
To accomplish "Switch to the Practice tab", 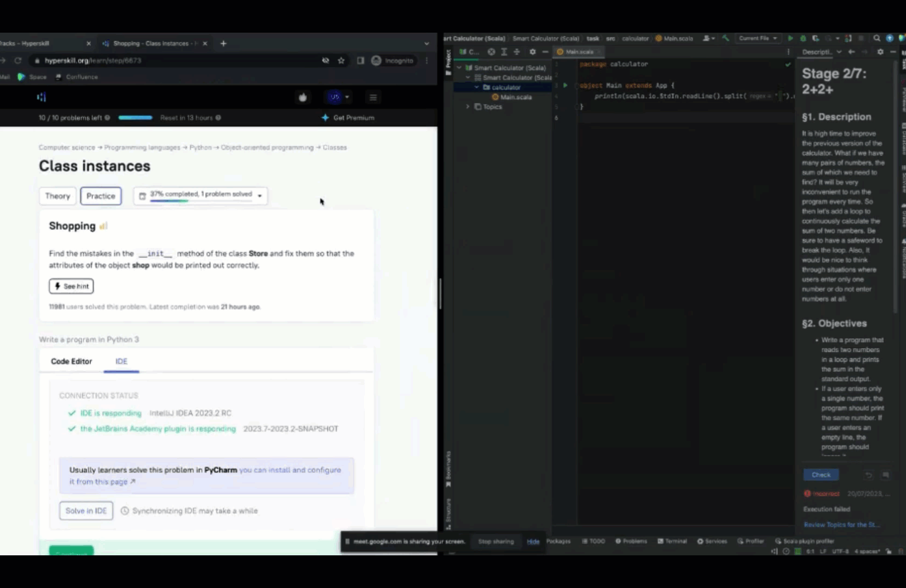I will pos(101,196).
